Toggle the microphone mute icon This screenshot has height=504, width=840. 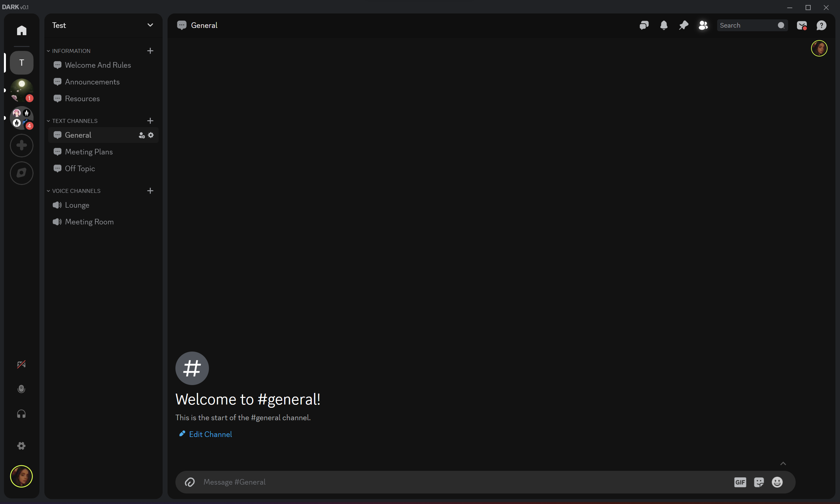pos(21,389)
